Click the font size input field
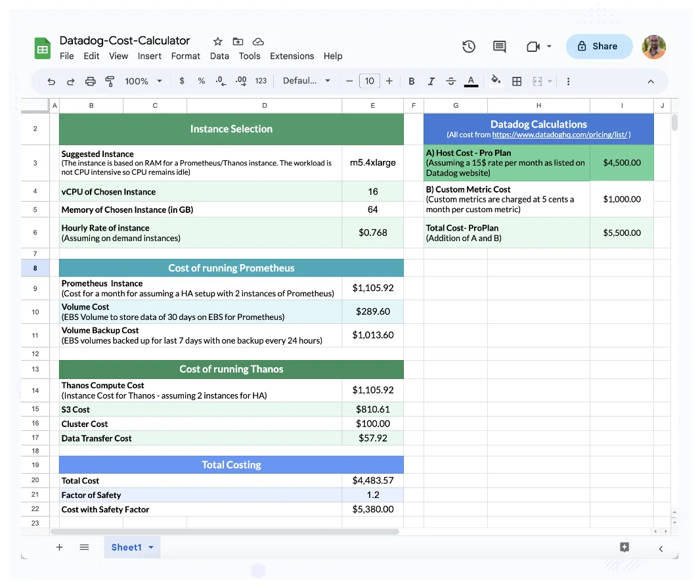 [x=370, y=81]
